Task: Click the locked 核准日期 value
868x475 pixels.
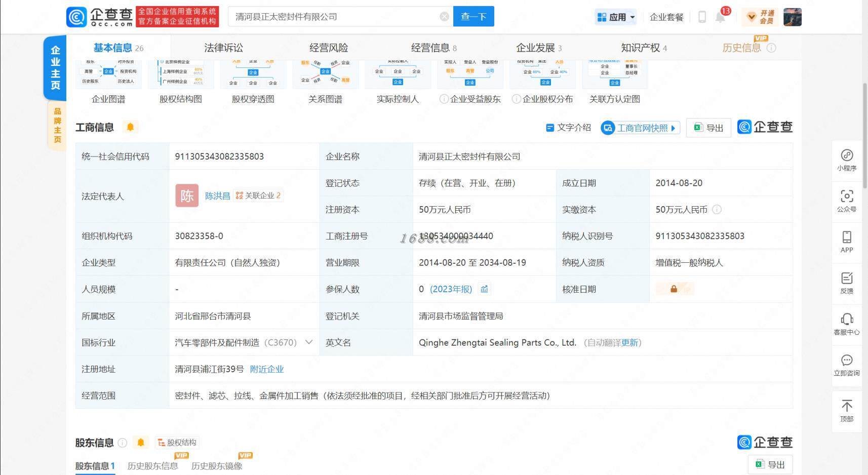Action: (x=675, y=289)
